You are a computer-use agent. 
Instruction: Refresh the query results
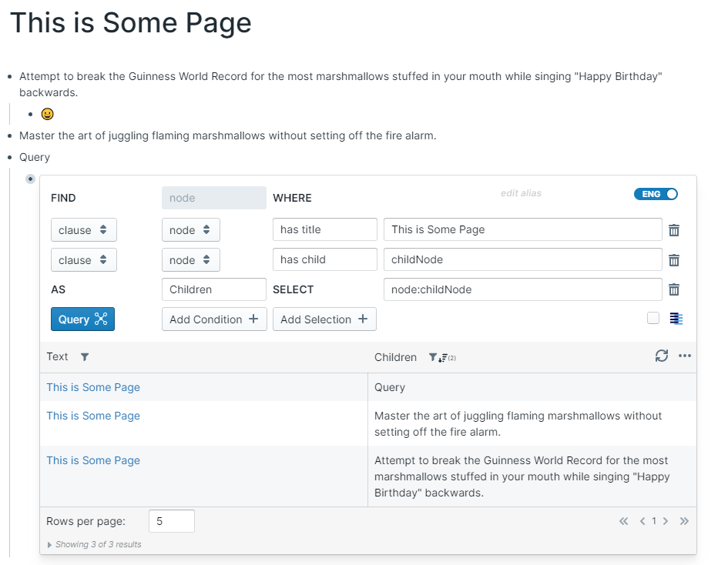click(x=661, y=356)
